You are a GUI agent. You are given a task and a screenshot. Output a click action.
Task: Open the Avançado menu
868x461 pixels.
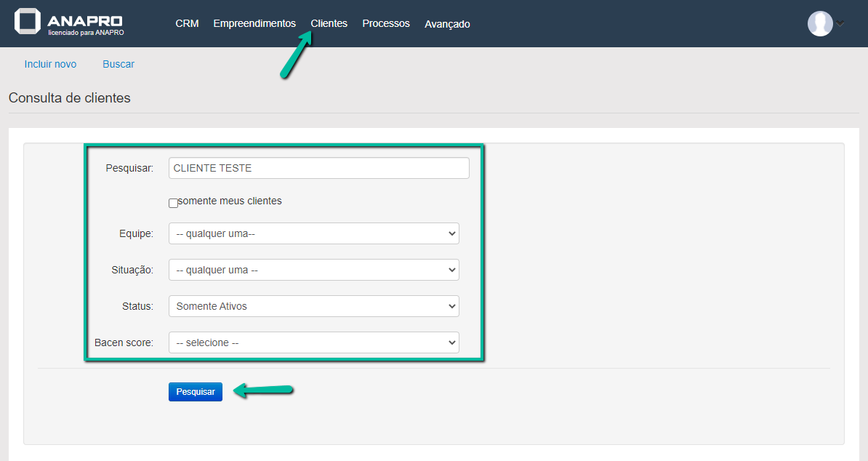point(447,24)
